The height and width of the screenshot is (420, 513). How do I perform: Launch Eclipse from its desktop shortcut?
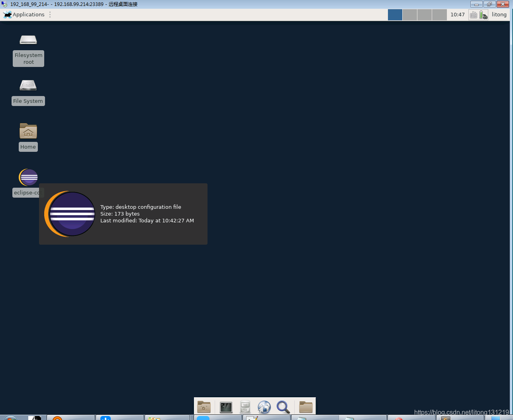tap(28, 177)
